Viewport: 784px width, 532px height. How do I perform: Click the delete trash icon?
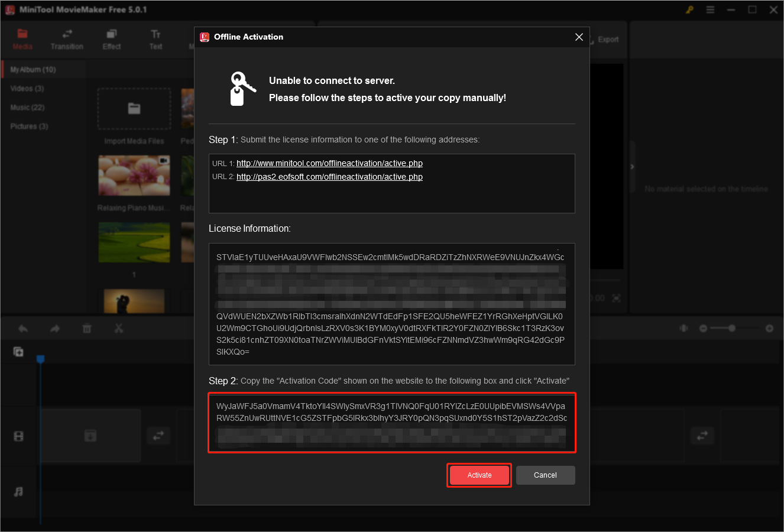(x=87, y=329)
